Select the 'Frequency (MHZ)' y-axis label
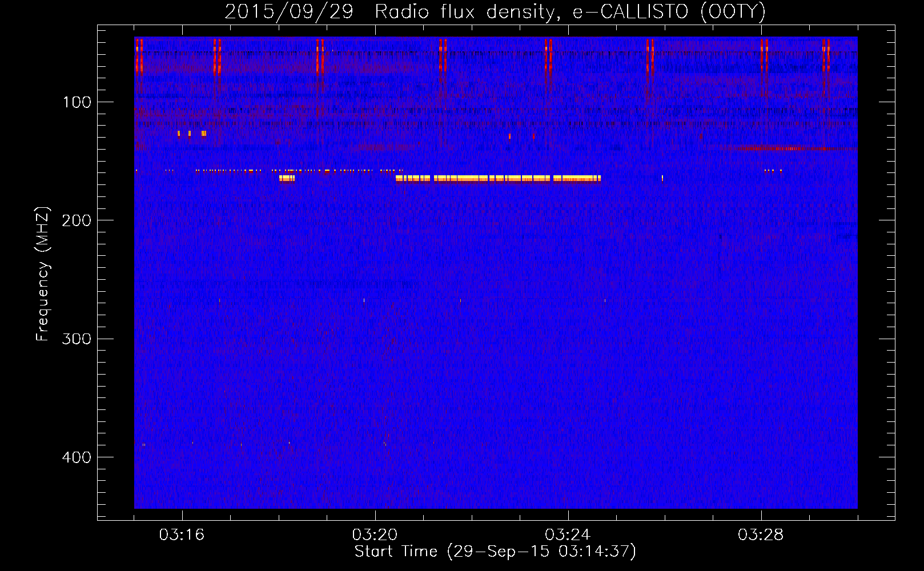Screen dimensions: 924x571 (43, 274)
